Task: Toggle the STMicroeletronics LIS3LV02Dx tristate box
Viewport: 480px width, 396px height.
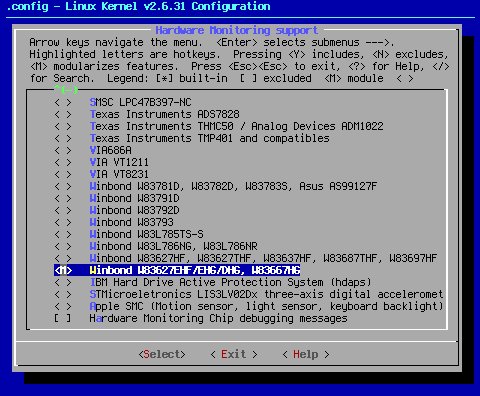Action: click(63, 294)
